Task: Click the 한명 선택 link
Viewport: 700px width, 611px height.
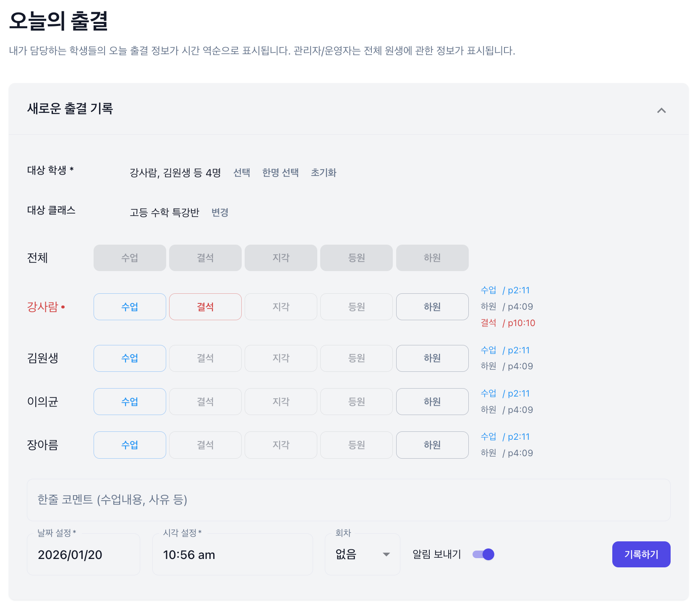Action: point(280,172)
